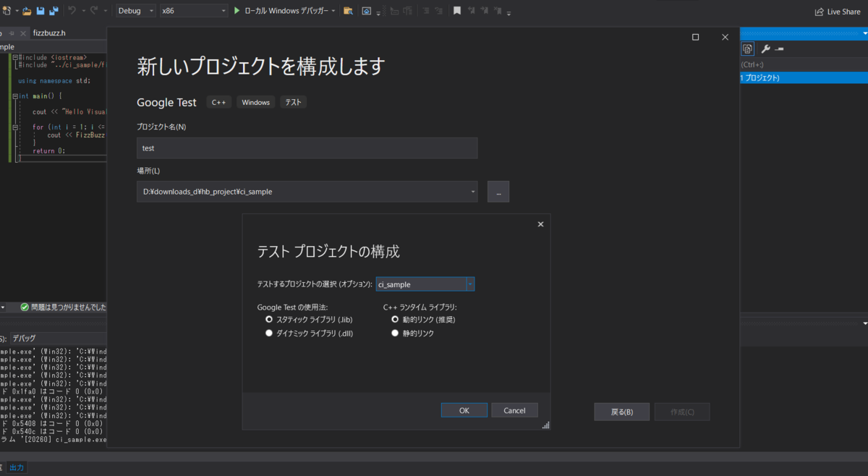Select 静的リンク radio button
Screen dimensions: 868x476
[395, 333]
